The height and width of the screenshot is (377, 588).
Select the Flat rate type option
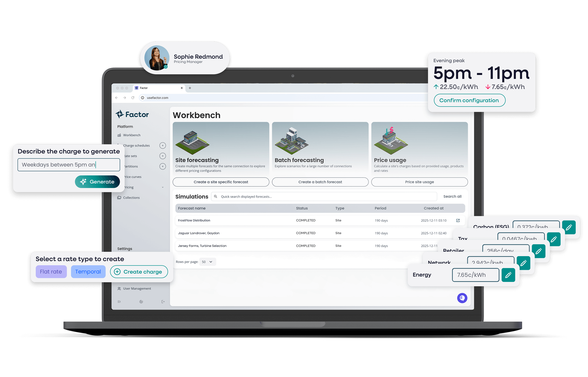tap(51, 272)
